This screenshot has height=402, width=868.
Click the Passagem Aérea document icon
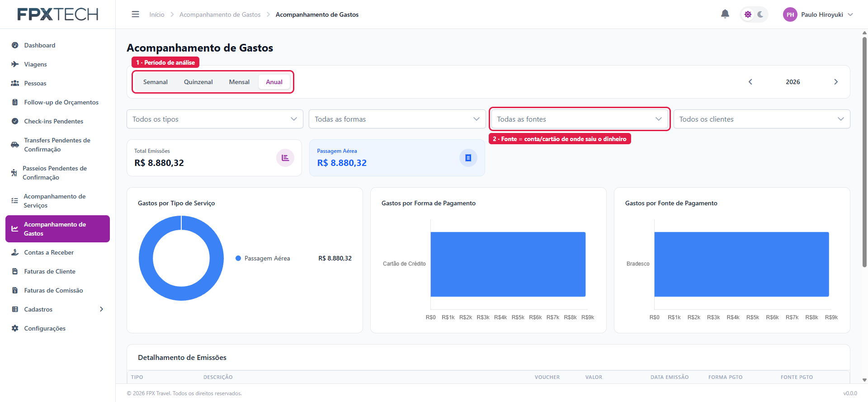click(468, 158)
